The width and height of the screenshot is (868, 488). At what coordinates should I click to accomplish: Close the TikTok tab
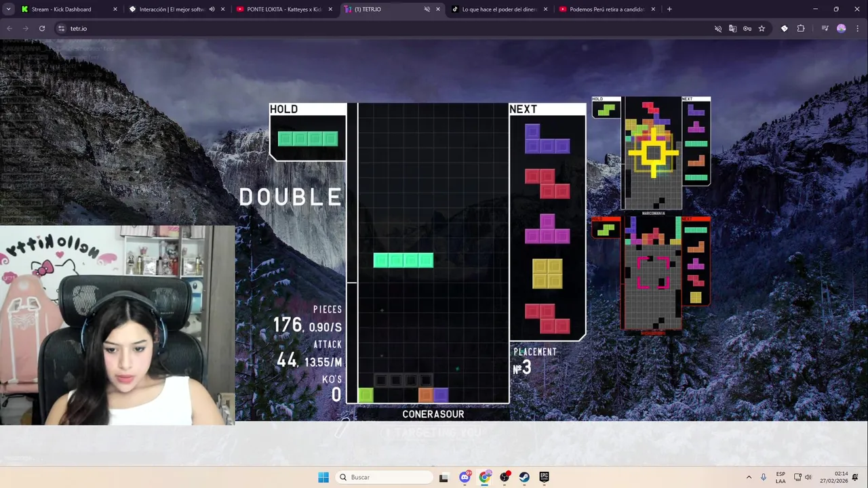[x=545, y=9]
